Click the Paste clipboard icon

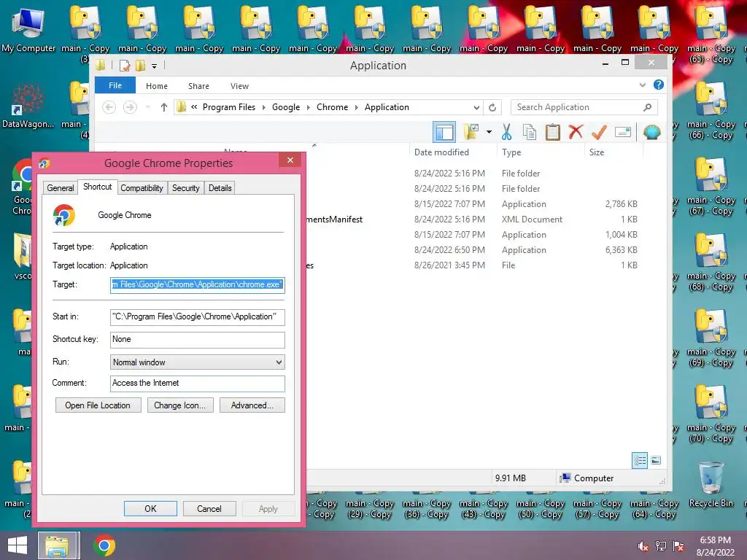553,132
